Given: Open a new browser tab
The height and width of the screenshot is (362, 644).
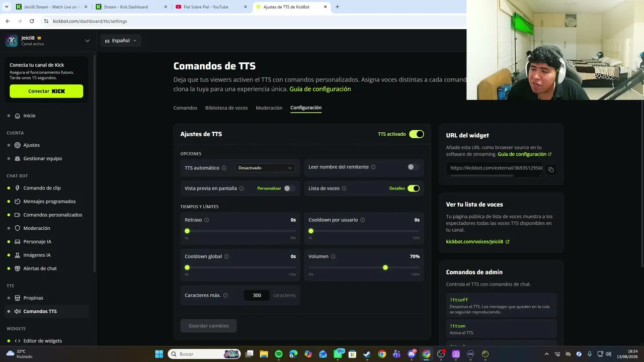Looking at the screenshot, I should tap(337, 7).
